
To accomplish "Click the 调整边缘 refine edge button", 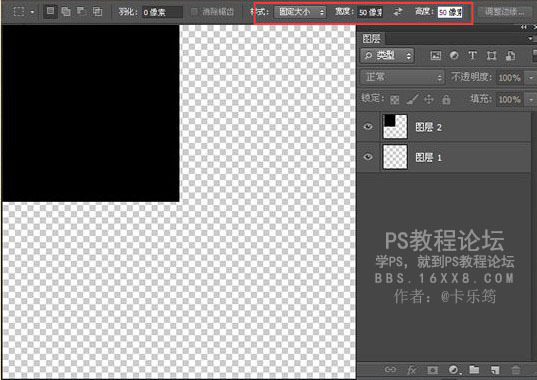I will (x=504, y=12).
